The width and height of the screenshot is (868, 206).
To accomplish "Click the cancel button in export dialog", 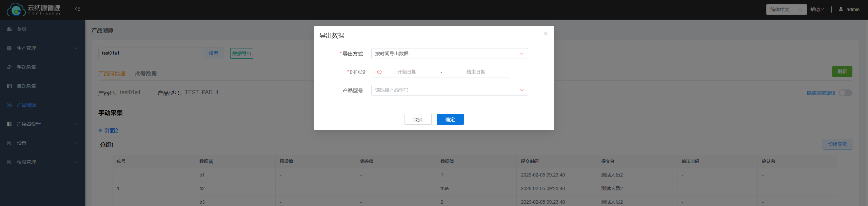I will (418, 120).
